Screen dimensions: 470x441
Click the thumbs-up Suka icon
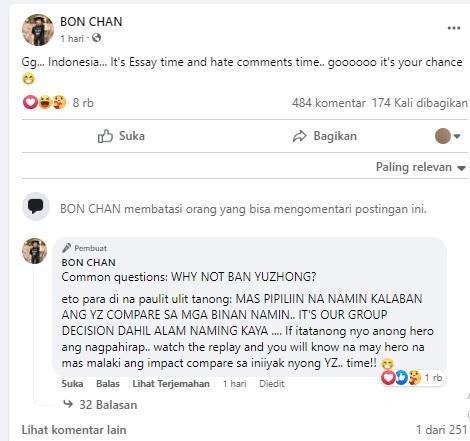coord(105,136)
